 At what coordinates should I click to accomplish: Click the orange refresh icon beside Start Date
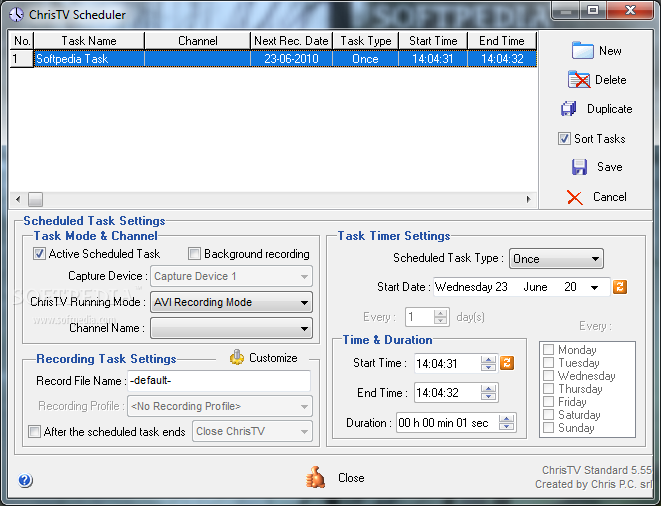tap(620, 287)
